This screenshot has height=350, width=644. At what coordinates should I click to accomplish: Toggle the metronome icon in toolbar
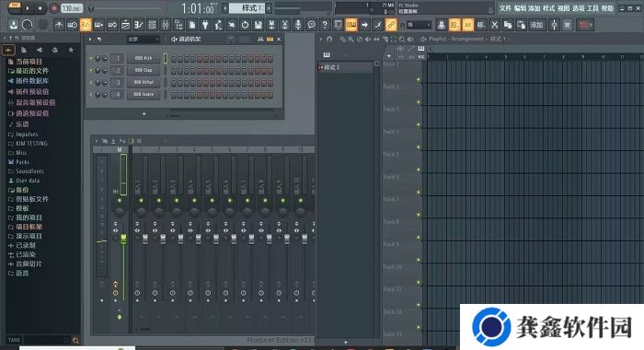59,25
